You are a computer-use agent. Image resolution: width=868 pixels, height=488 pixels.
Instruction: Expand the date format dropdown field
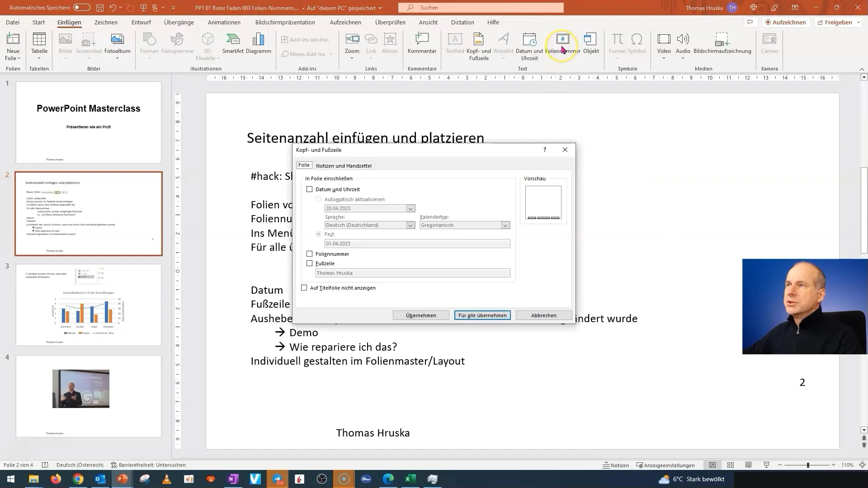coord(410,208)
